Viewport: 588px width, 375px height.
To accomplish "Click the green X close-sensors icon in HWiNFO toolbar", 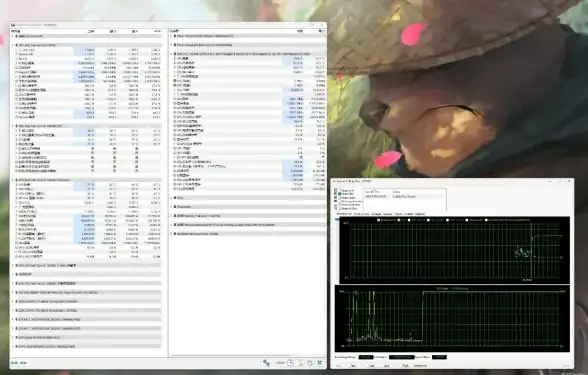I will click(x=320, y=363).
